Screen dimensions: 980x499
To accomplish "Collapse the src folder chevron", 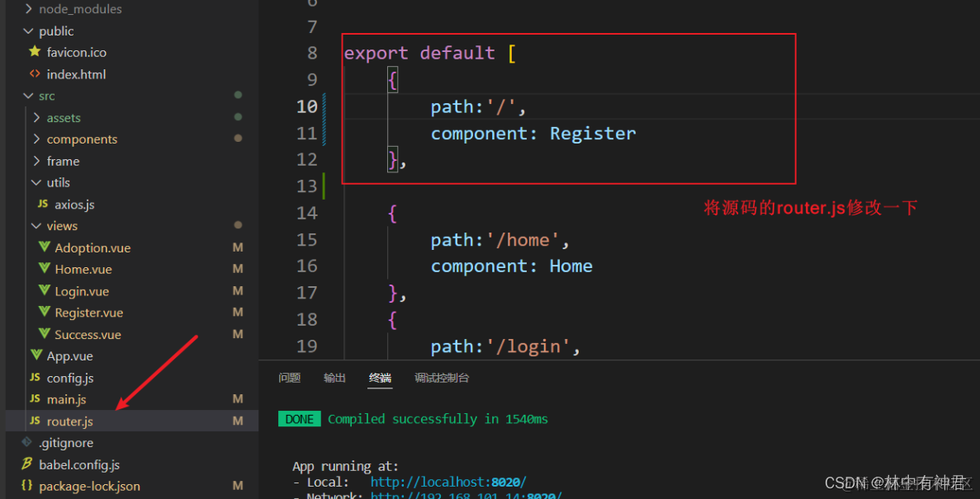I will point(28,97).
